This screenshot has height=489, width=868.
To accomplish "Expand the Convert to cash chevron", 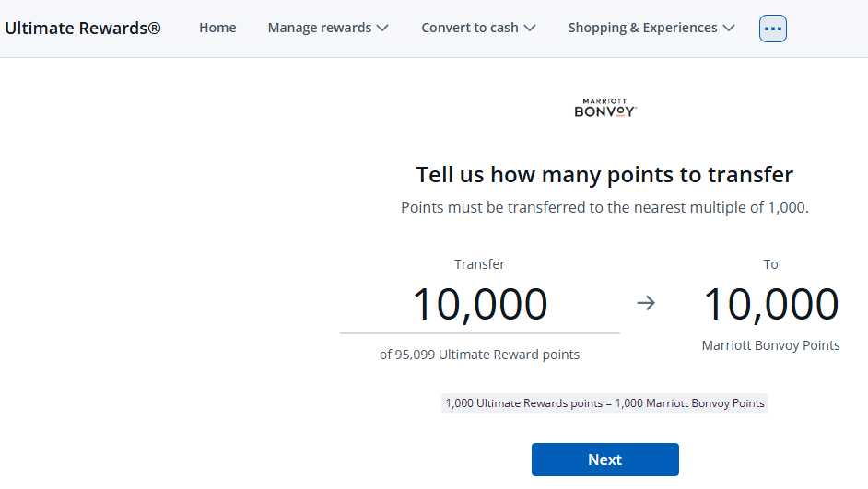I will tap(530, 29).
